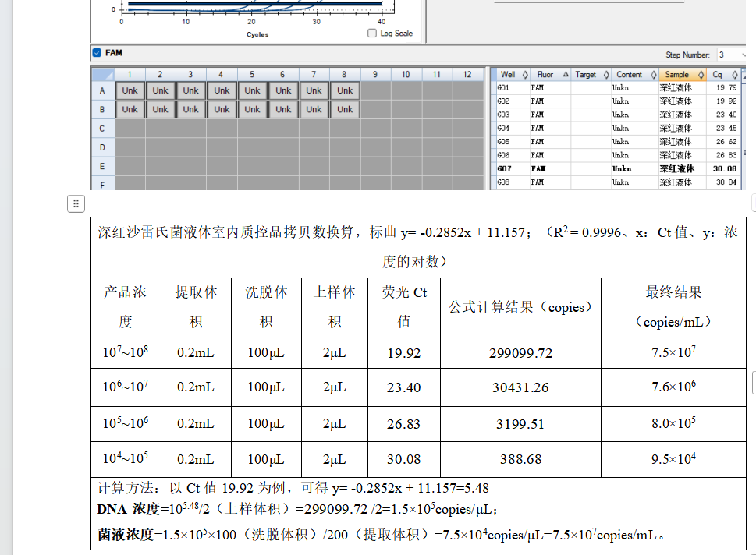Select well B5 in plate grid
This screenshot has width=756, height=555.
[252, 109]
